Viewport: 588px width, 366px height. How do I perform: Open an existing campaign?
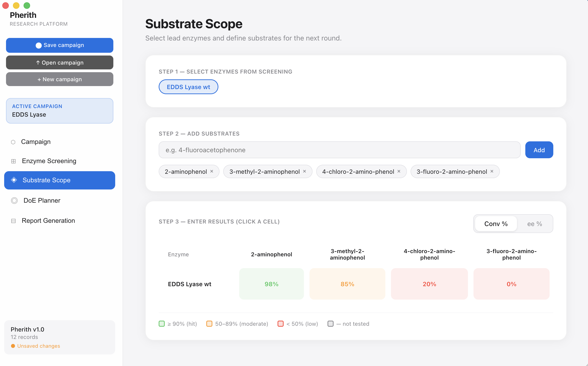(x=59, y=62)
